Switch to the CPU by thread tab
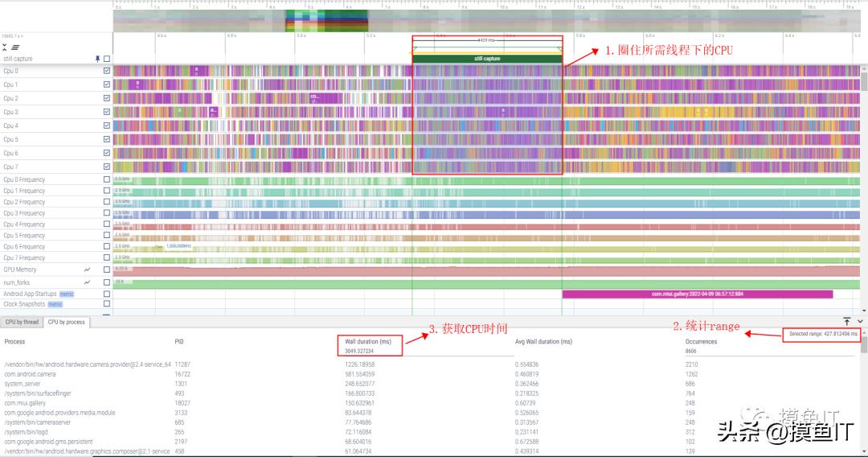The width and height of the screenshot is (868, 457). click(x=22, y=322)
